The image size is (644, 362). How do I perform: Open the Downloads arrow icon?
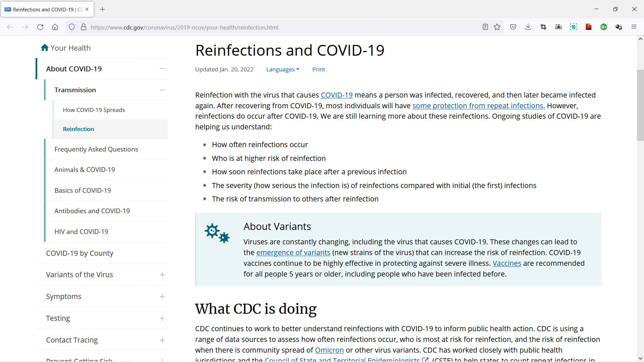528,27
